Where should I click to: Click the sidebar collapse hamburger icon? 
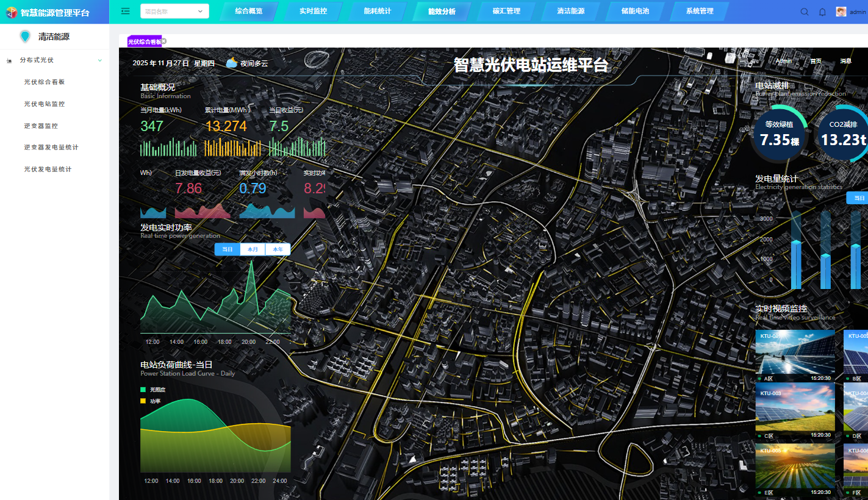(125, 11)
